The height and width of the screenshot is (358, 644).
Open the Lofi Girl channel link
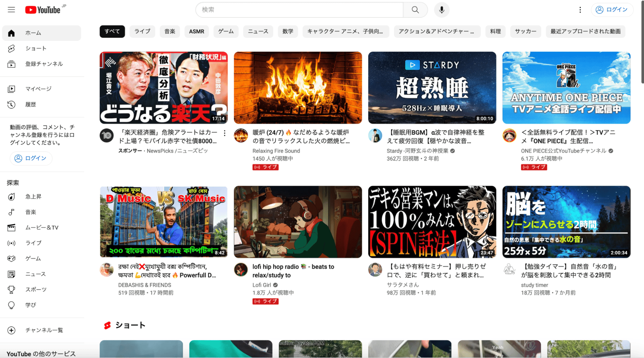[262, 285]
